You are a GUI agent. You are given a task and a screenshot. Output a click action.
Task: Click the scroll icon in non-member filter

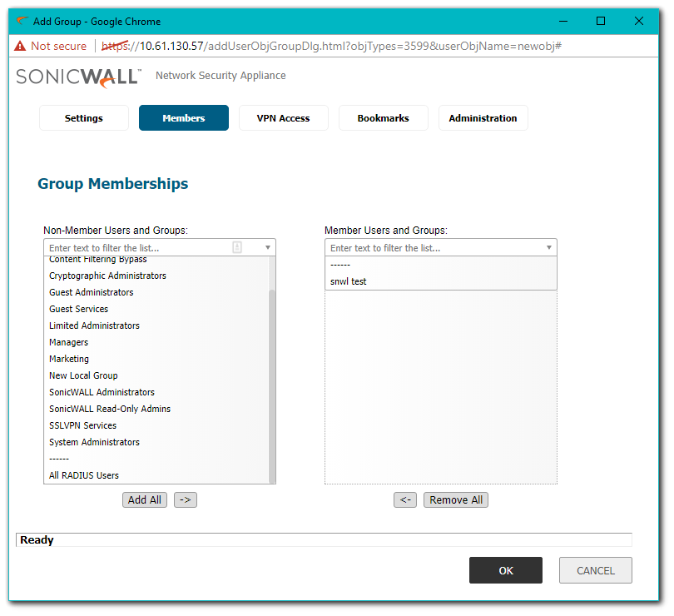pyautogui.click(x=237, y=247)
